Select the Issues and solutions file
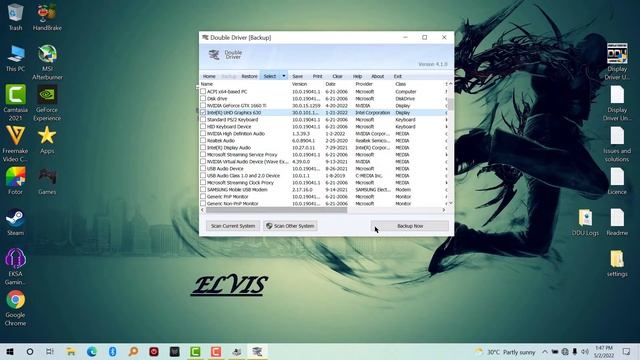640x360 pixels. click(x=617, y=144)
